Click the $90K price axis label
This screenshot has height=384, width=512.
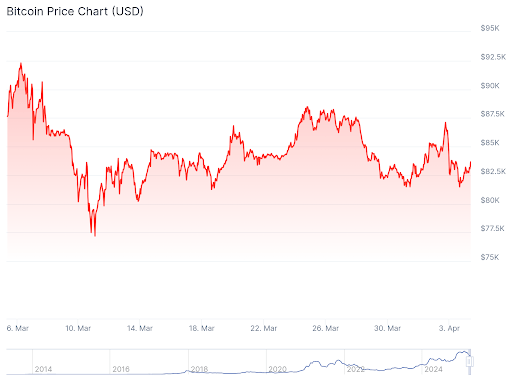point(490,86)
